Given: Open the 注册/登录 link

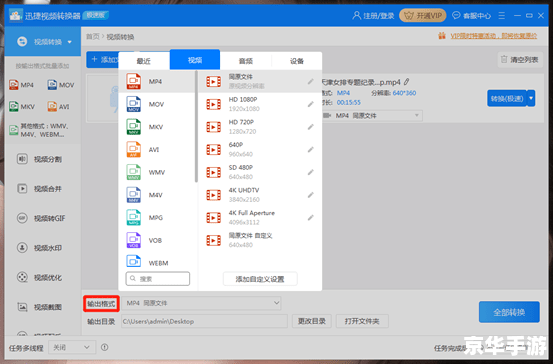Looking at the screenshot, I should click(373, 16).
